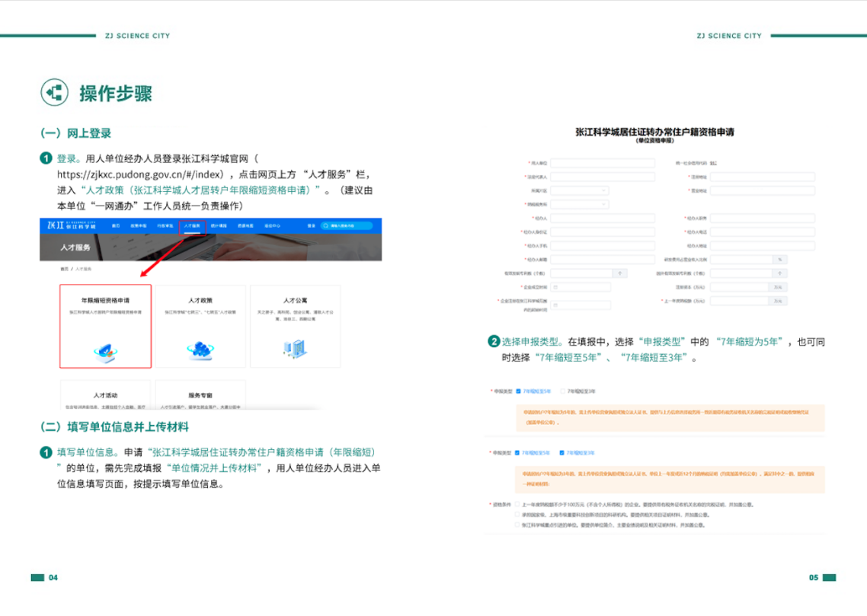Click the 人才公寓 card building icon

click(296, 349)
